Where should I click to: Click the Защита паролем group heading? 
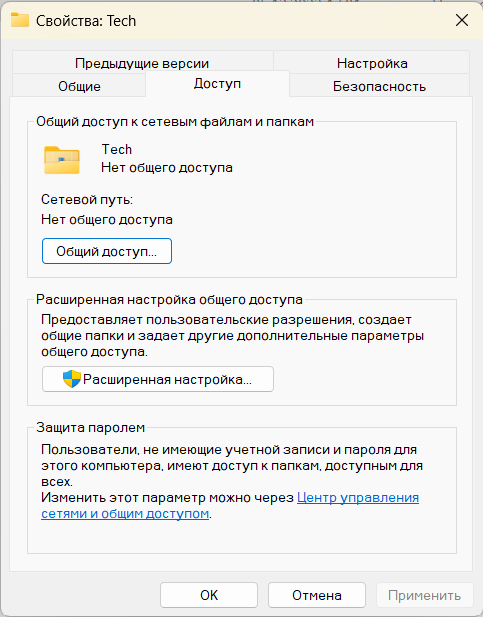click(x=91, y=427)
